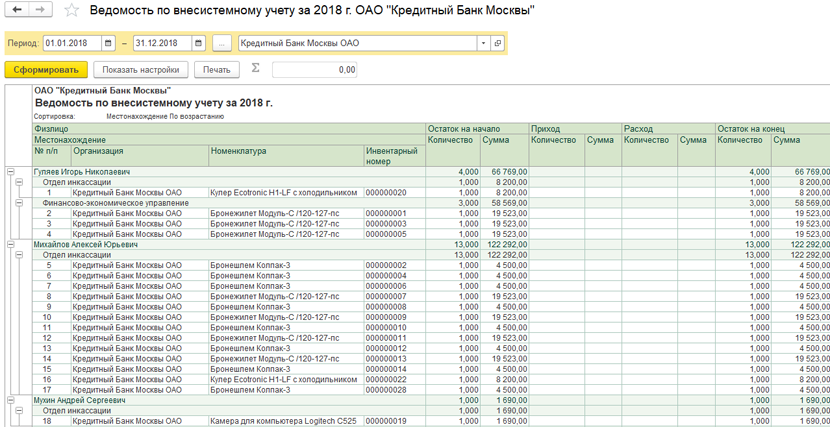Open organization record with the open icon
This screenshot has width=830, height=427.
[x=498, y=44]
